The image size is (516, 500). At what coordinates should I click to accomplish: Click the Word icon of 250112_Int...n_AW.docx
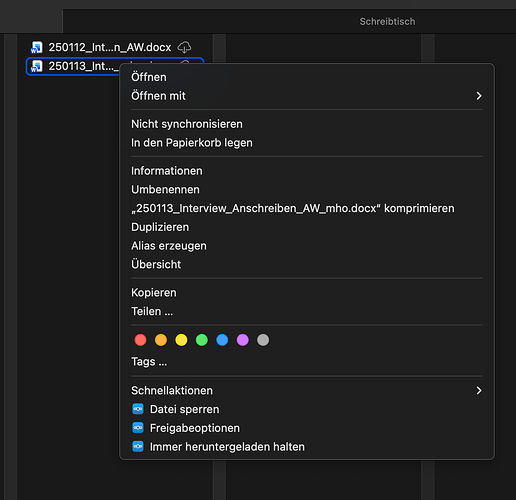point(36,47)
